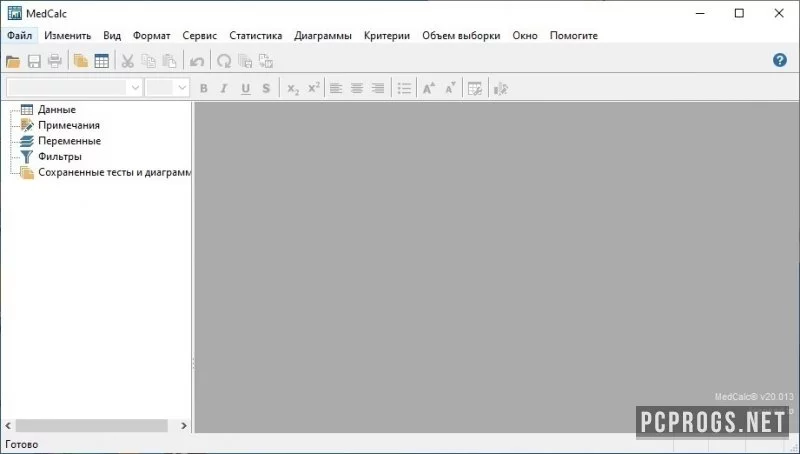Center align text
800x454 pixels.
357,89
